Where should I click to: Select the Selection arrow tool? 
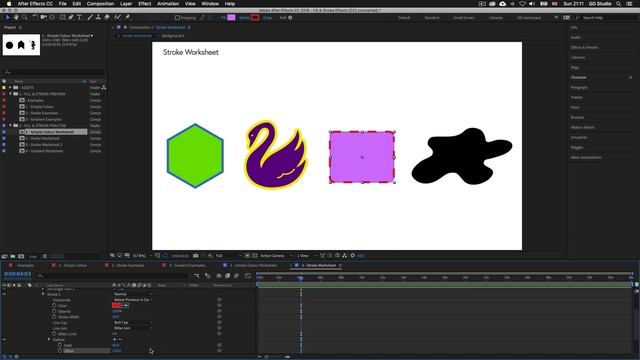point(7,18)
